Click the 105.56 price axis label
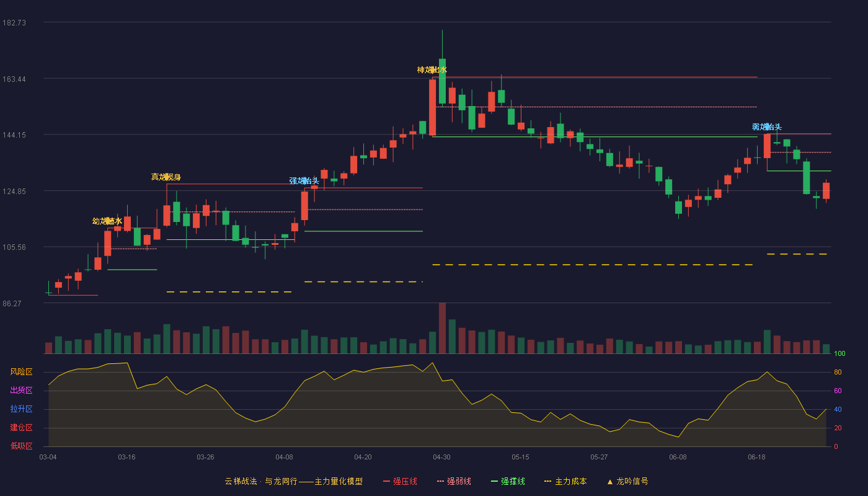 point(14,247)
